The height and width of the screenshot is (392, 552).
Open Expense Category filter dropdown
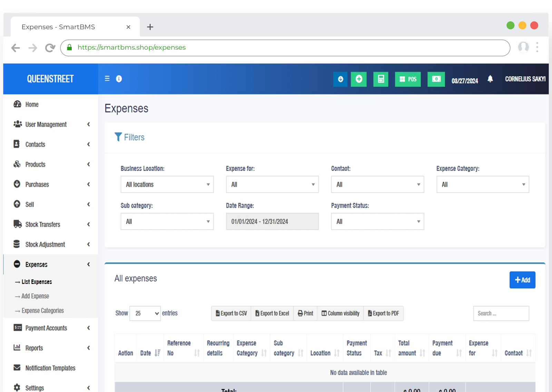pyautogui.click(x=483, y=184)
